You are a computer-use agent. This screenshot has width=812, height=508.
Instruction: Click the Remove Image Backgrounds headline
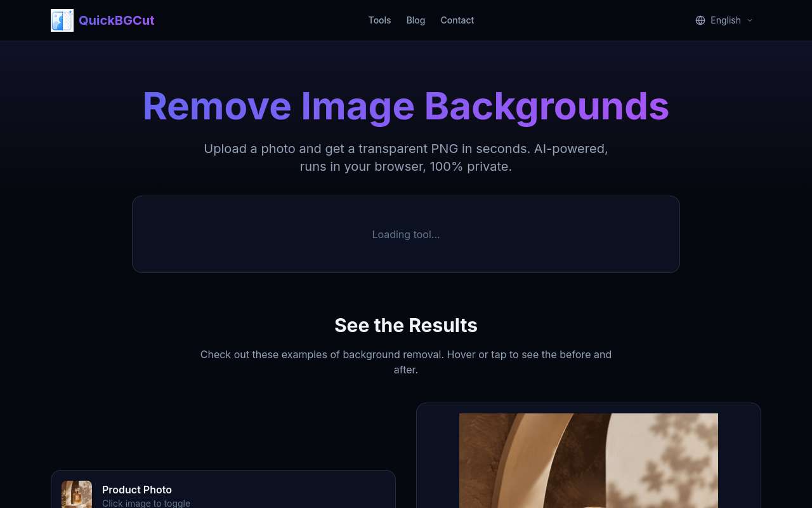point(406,106)
